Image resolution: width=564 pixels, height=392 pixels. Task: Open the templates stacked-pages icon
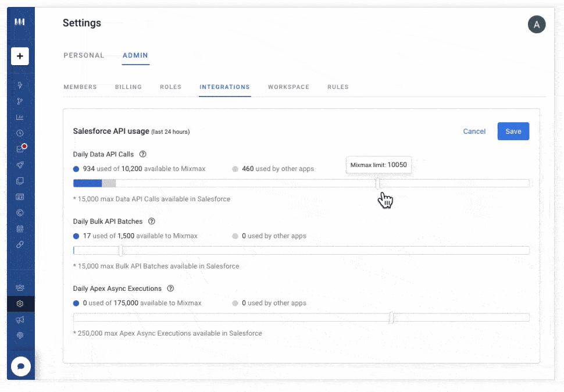20,181
